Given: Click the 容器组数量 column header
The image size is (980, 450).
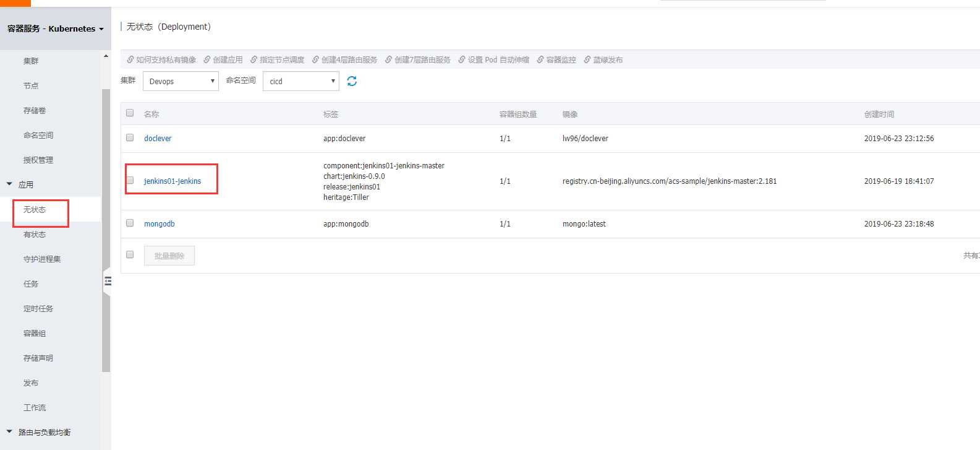Looking at the screenshot, I should tap(518, 114).
